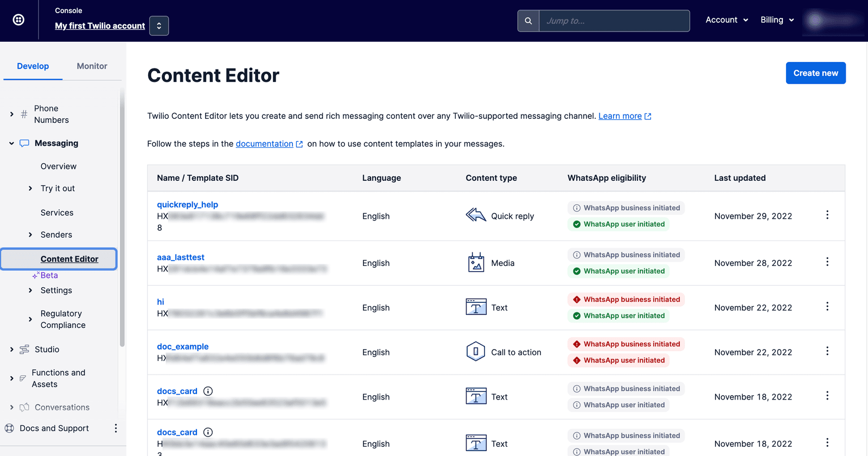Click the Media content type icon
Image resolution: width=868 pixels, height=456 pixels.
pos(476,263)
